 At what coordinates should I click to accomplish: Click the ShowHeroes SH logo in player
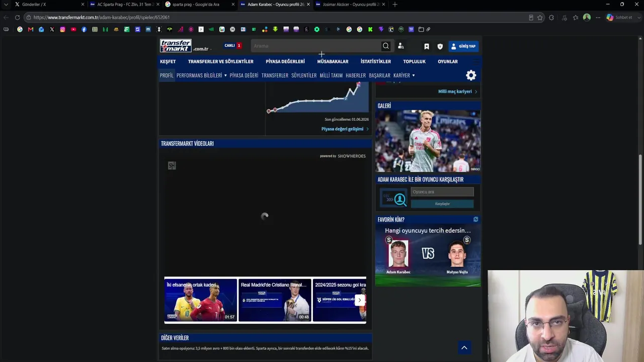pyautogui.click(x=172, y=166)
